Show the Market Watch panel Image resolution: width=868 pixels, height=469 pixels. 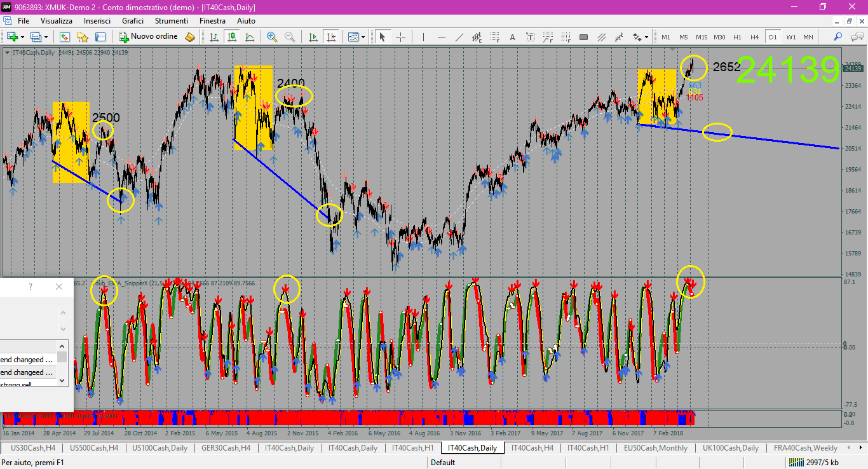coord(65,37)
